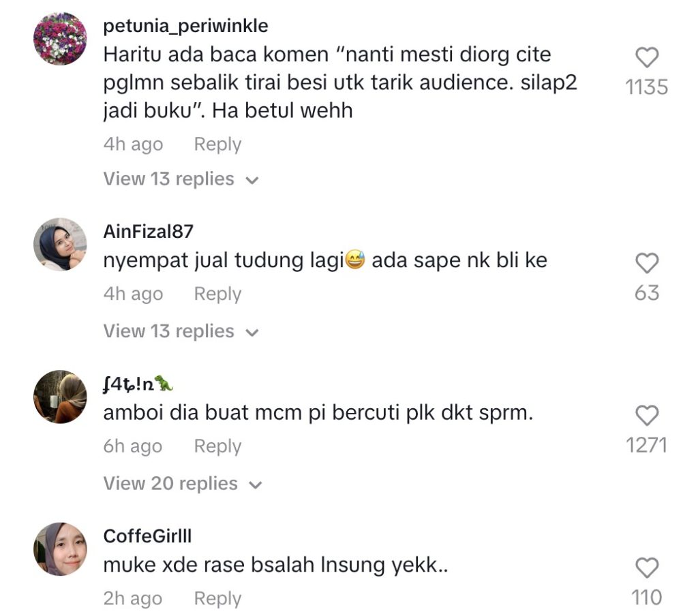Open petunia_periwinkle's flower profile picture
Screen dimensions: 698x616
tap(60, 39)
